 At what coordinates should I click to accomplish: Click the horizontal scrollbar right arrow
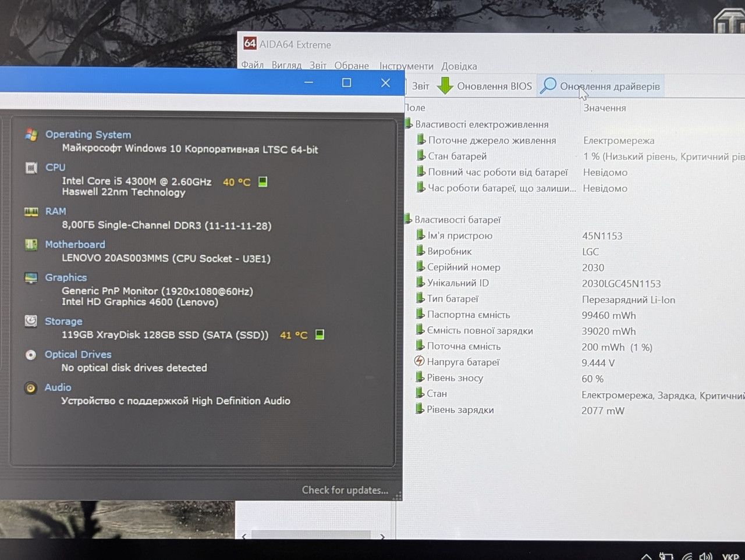tap(382, 537)
